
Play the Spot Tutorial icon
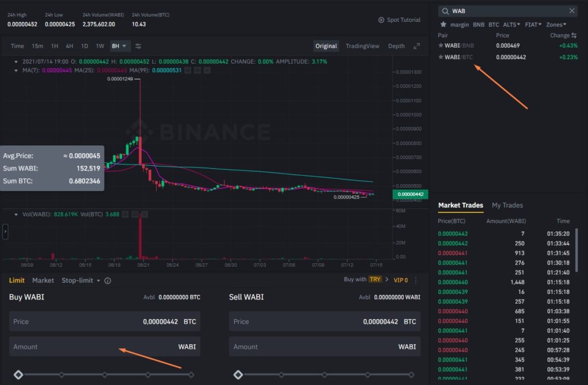[x=381, y=20]
